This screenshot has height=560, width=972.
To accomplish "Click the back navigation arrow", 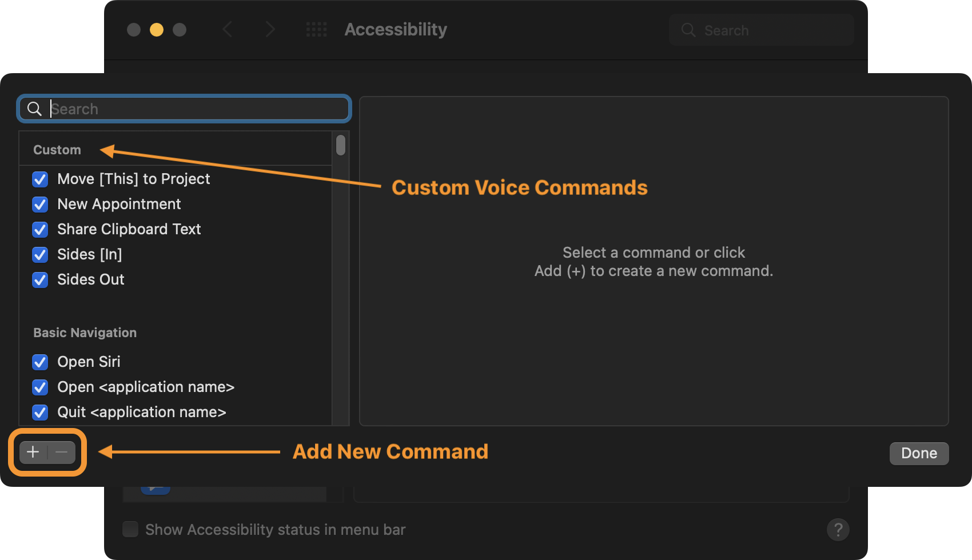I will (228, 29).
